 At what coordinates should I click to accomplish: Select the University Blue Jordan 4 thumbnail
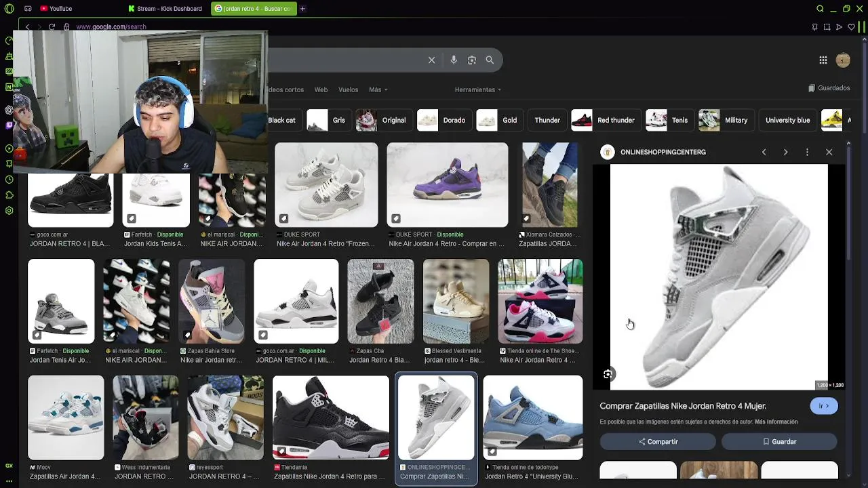(x=532, y=418)
